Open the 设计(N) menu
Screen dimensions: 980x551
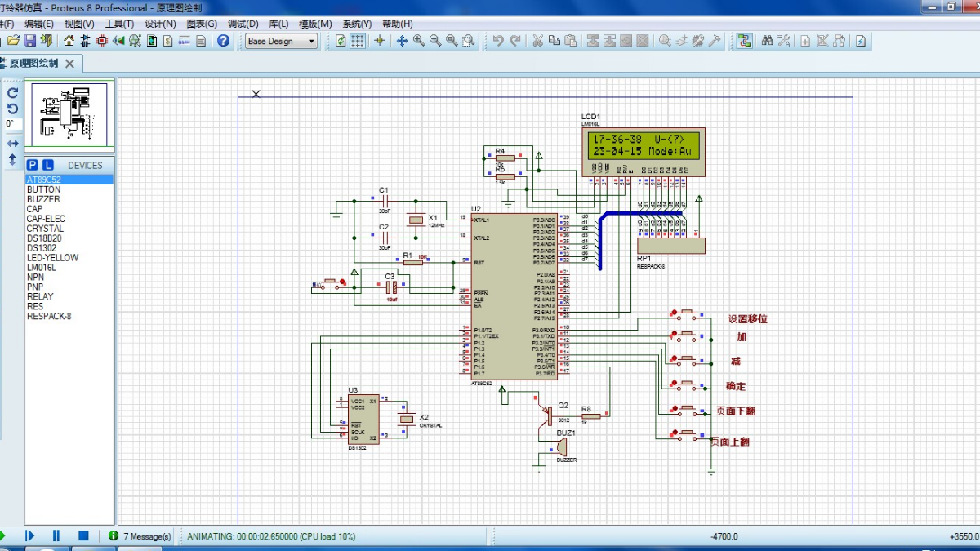[x=160, y=24]
